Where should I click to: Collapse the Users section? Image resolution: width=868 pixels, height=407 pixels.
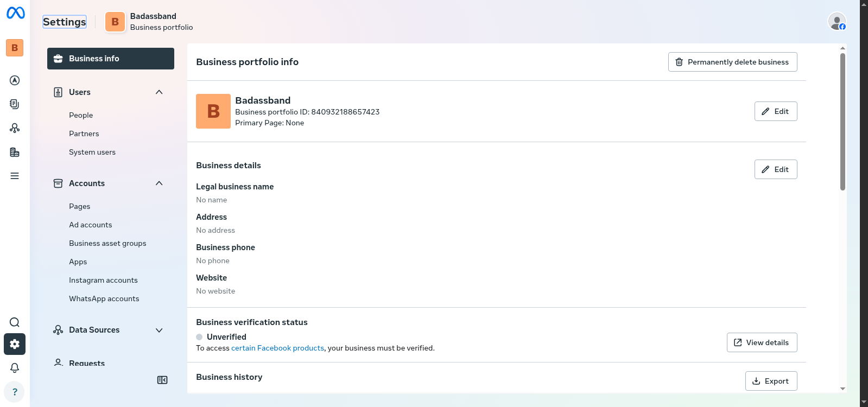[159, 92]
